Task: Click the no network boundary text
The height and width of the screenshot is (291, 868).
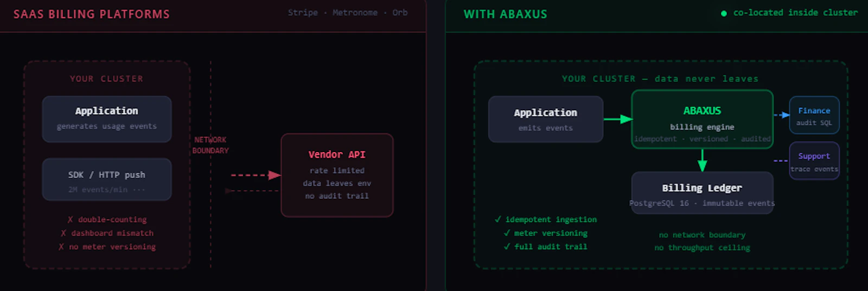Action: [x=702, y=235]
